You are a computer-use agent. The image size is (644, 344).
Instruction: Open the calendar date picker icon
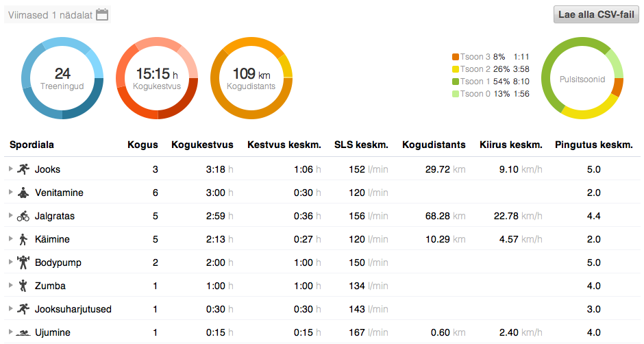click(x=102, y=14)
